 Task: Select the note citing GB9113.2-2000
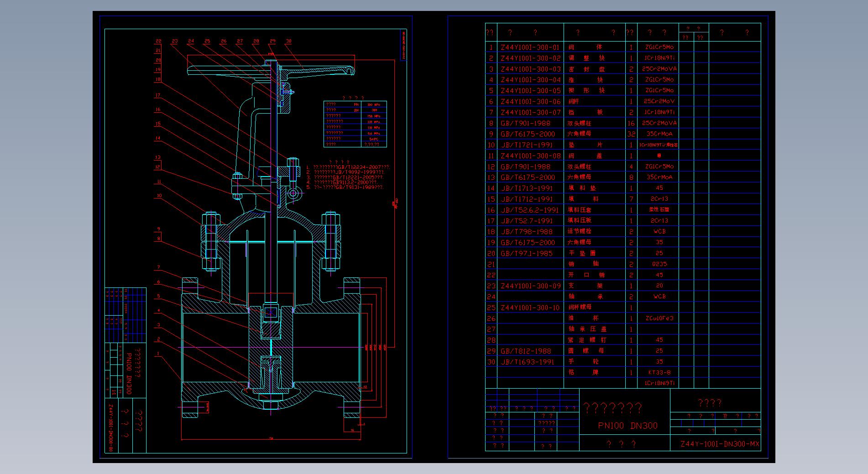tap(342, 182)
